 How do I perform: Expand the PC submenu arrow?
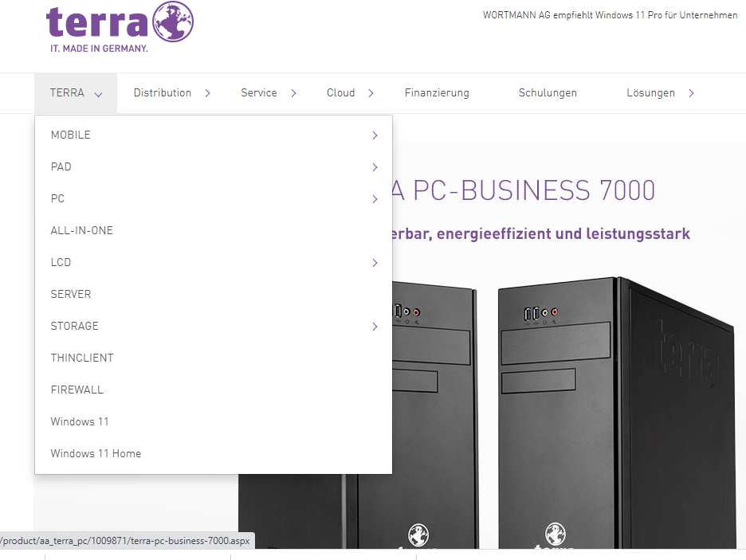375,199
